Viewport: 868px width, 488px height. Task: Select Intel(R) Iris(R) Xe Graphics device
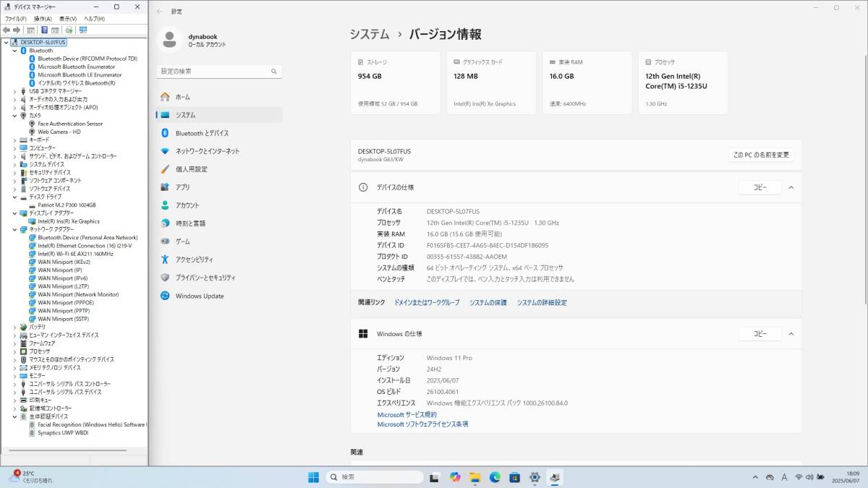69,221
